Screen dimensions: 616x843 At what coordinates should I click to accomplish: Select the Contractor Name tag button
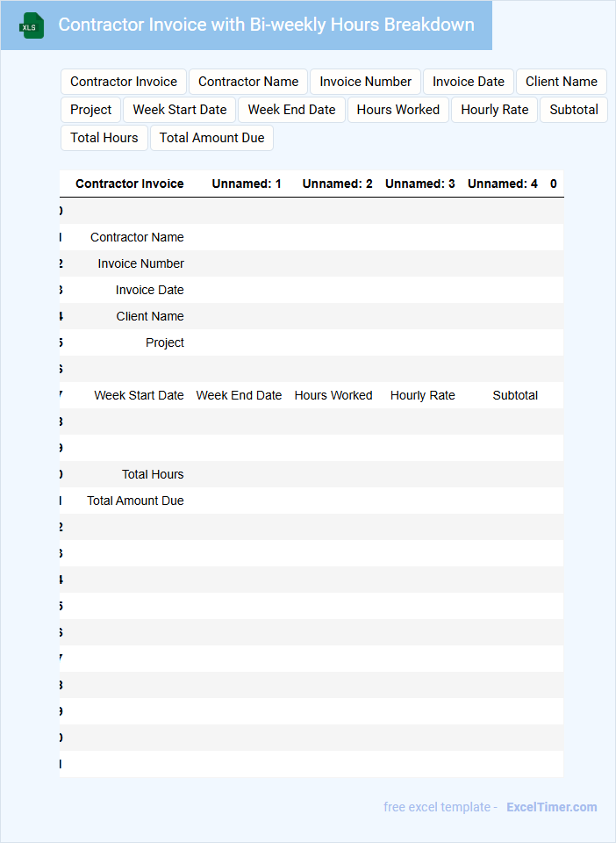[x=248, y=82]
